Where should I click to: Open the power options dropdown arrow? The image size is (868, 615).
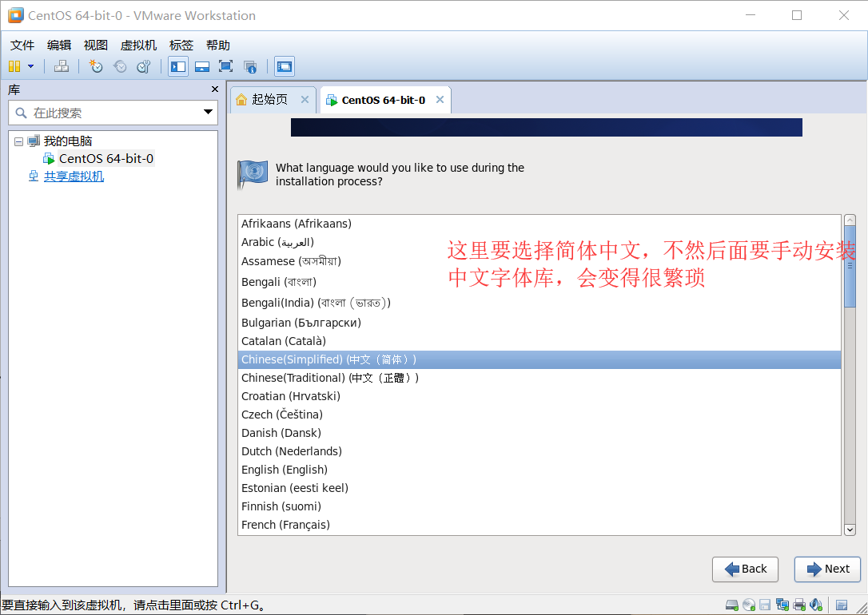[x=31, y=66]
